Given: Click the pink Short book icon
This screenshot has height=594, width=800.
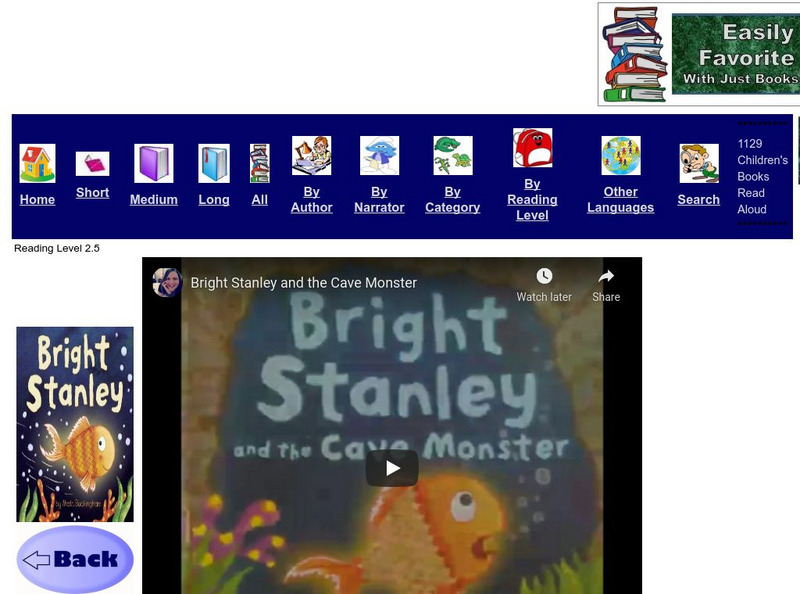Looking at the screenshot, I should (92, 164).
